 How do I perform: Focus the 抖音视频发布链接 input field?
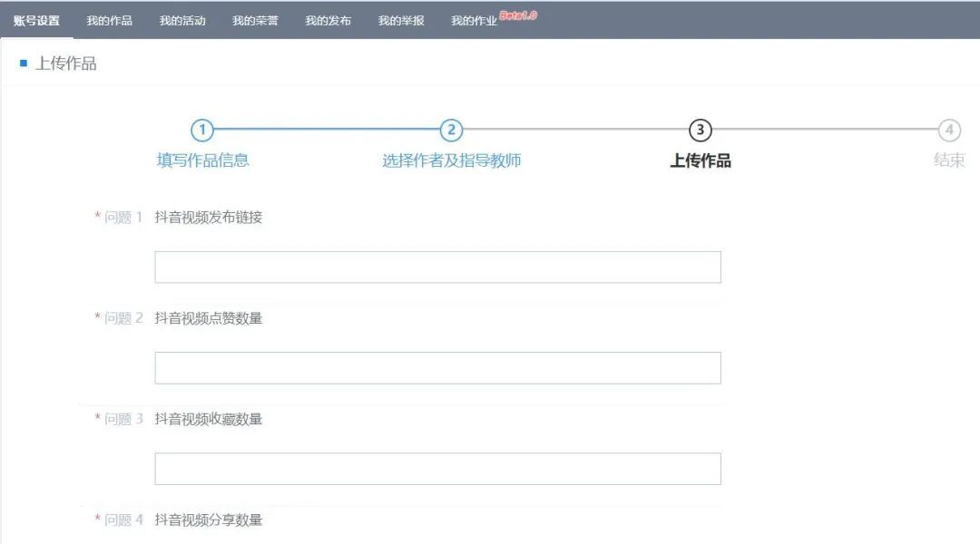point(437,267)
